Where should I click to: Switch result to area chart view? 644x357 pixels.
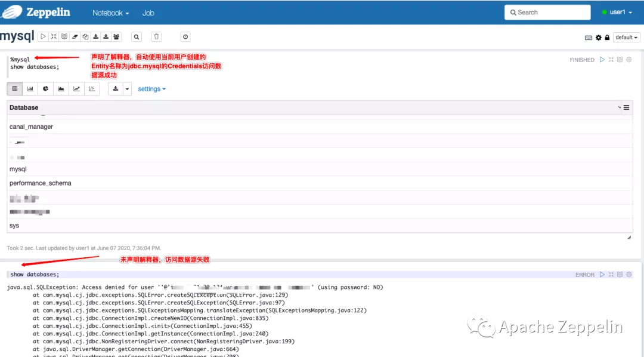(x=61, y=88)
